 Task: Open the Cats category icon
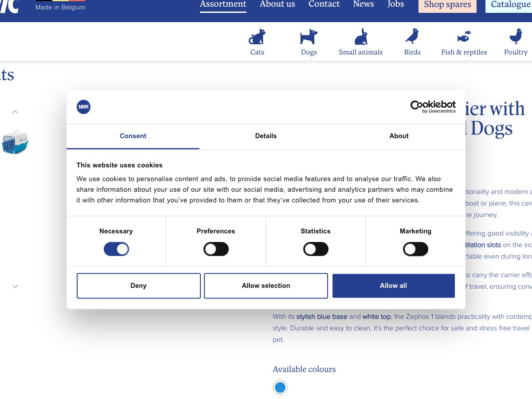[257, 37]
